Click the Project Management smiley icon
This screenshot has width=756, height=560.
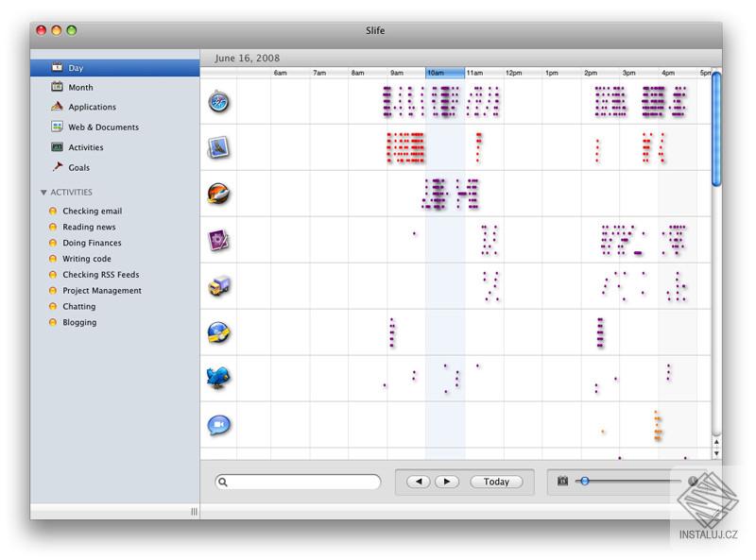click(x=53, y=291)
